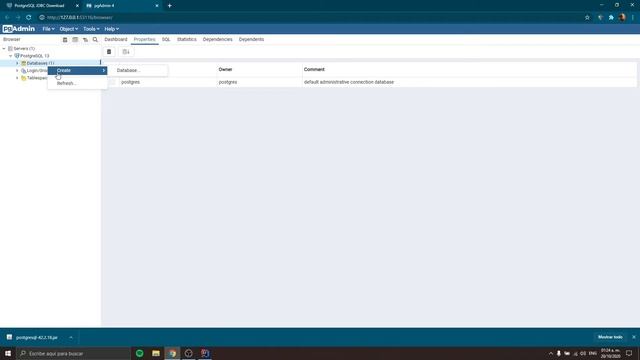Sort by the Owner column header
640x360 pixels.
pyautogui.click(x=225, y=69)
